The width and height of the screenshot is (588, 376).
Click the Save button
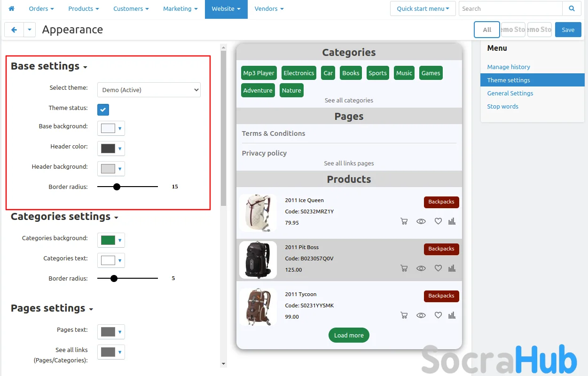(x=568, y=30)
